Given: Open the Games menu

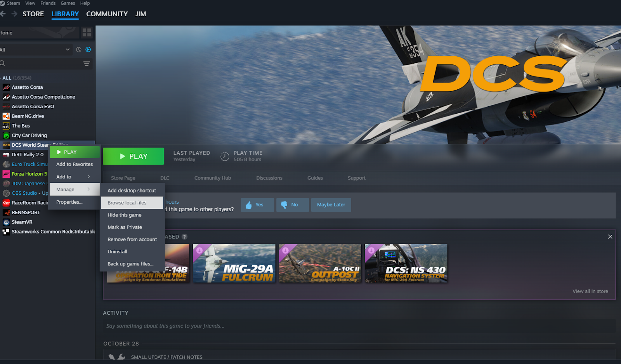Looking at the screenshot, I should click(68, 3).
